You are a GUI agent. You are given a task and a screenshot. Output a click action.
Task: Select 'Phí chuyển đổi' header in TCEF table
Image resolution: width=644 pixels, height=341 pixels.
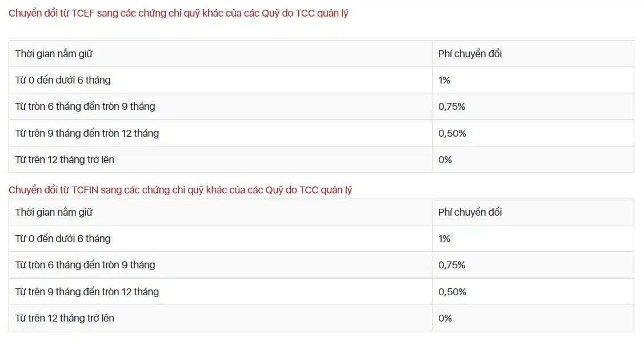pyautogui.click(x=470, y=54)
